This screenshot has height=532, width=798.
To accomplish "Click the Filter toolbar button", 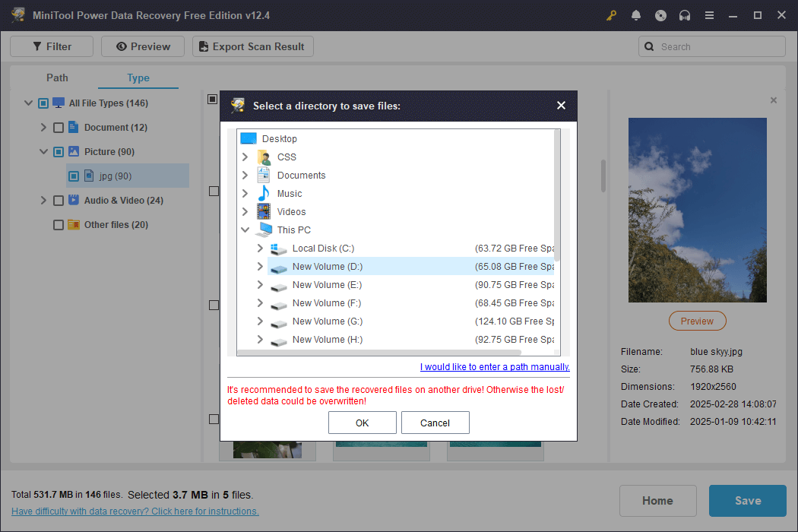I will (52, 46).
